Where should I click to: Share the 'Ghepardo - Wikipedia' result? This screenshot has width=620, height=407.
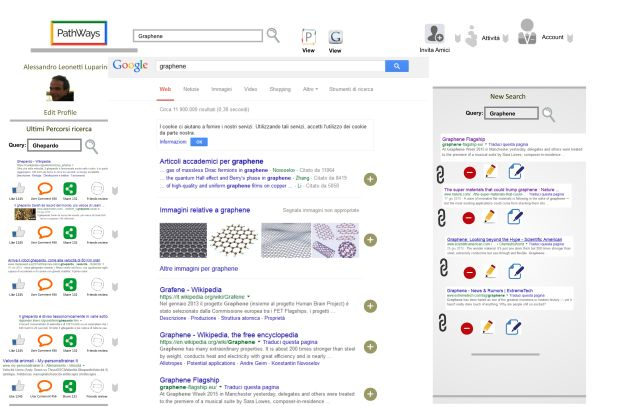[x=70, y=189]
